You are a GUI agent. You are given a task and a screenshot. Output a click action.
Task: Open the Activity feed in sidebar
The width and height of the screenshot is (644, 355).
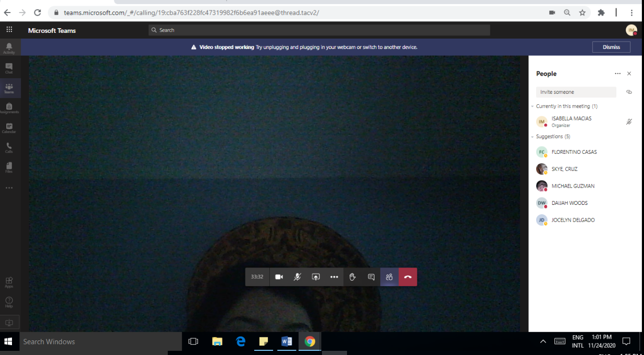click(9, 48)
